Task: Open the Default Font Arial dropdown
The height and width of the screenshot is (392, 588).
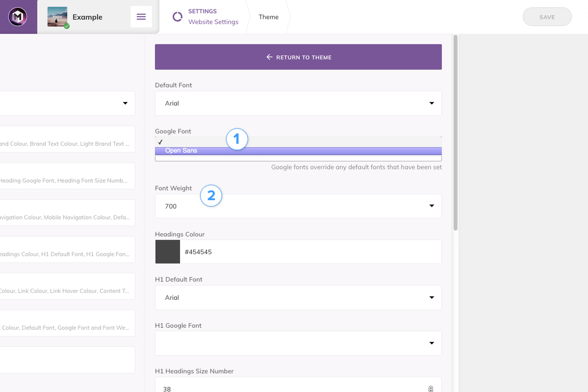Action: [x=298, y=103]
